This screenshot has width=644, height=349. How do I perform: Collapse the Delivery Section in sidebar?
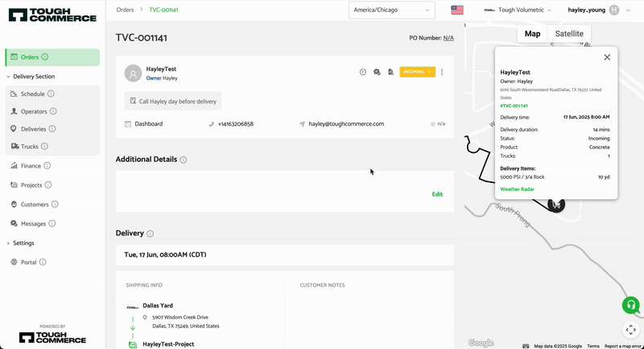click(34, 77)
